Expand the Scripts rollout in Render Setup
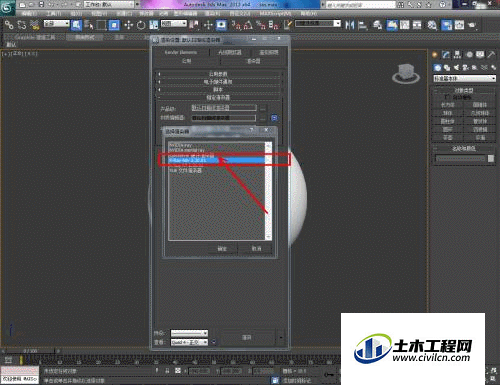 coord(218,90)
